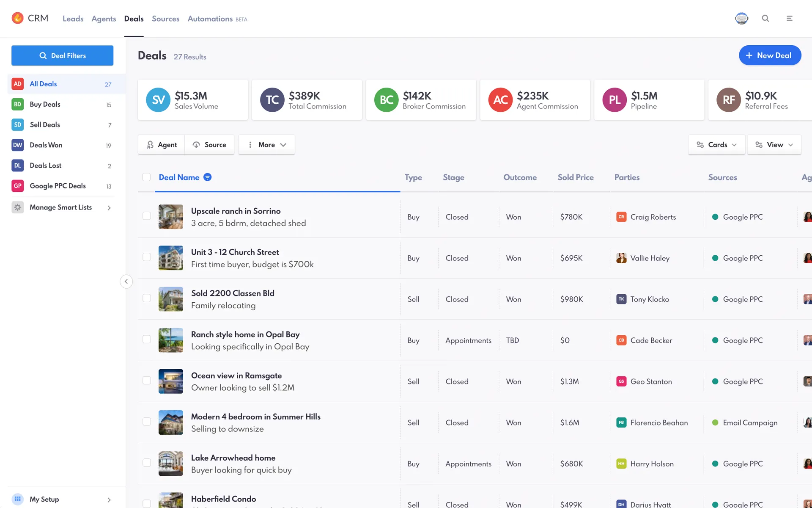Check the Sold 2200 Classen Bld row
This screenshot has height=508, width=812.
tap(147, 298)
